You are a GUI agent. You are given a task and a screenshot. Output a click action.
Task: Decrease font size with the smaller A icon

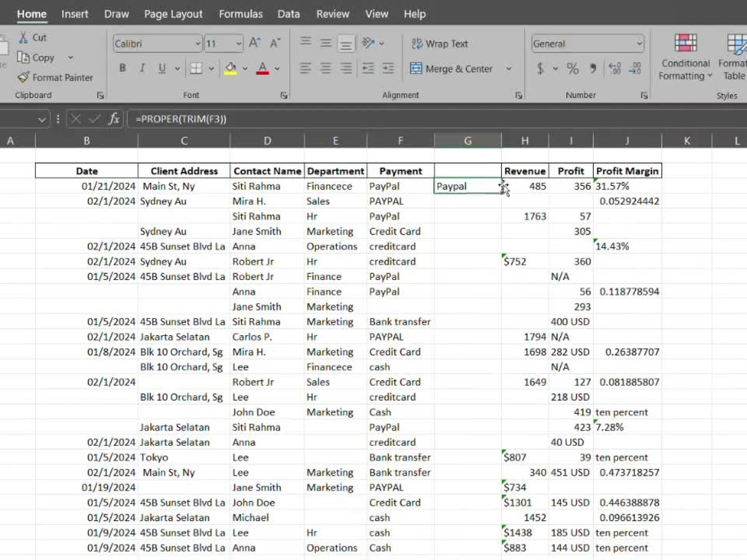pos(276,43)
